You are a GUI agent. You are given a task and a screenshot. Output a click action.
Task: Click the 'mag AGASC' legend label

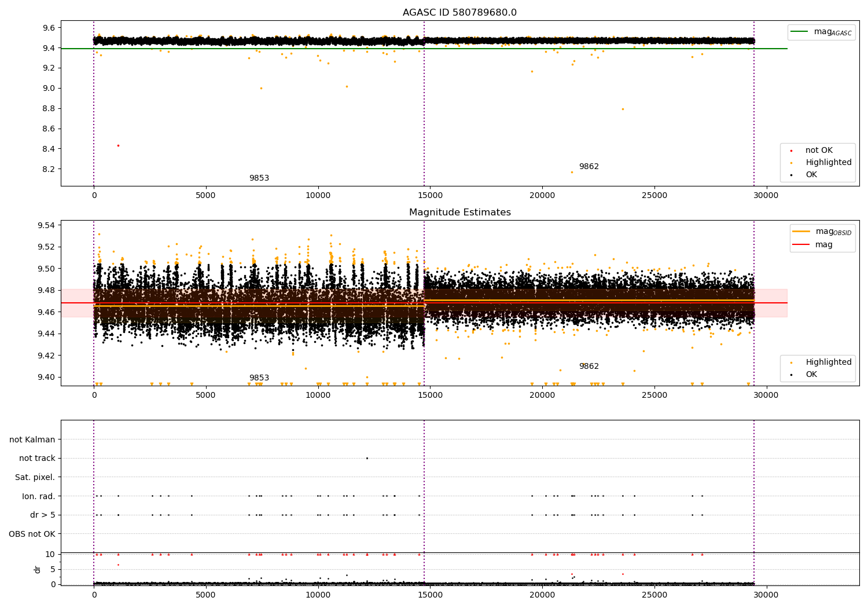pyautogui.click(x=833, y=32)
